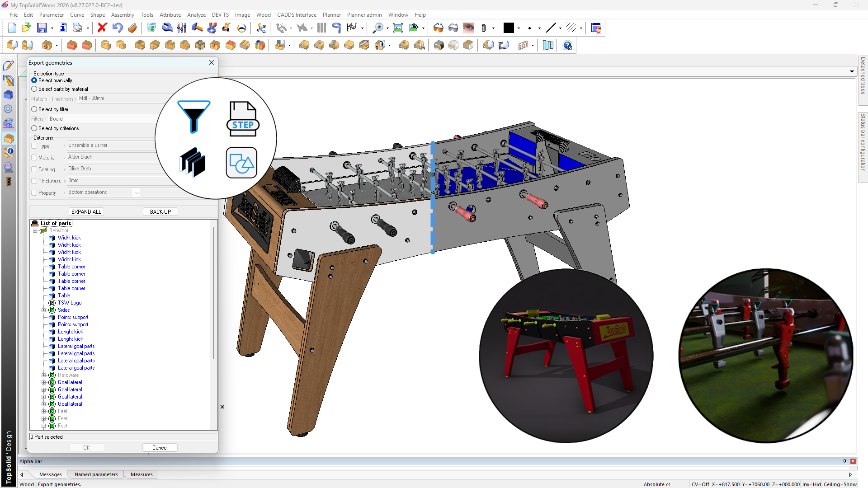Screen dimensions: 868x488
Task: Open the Wood menu
Action: point(263,15)
